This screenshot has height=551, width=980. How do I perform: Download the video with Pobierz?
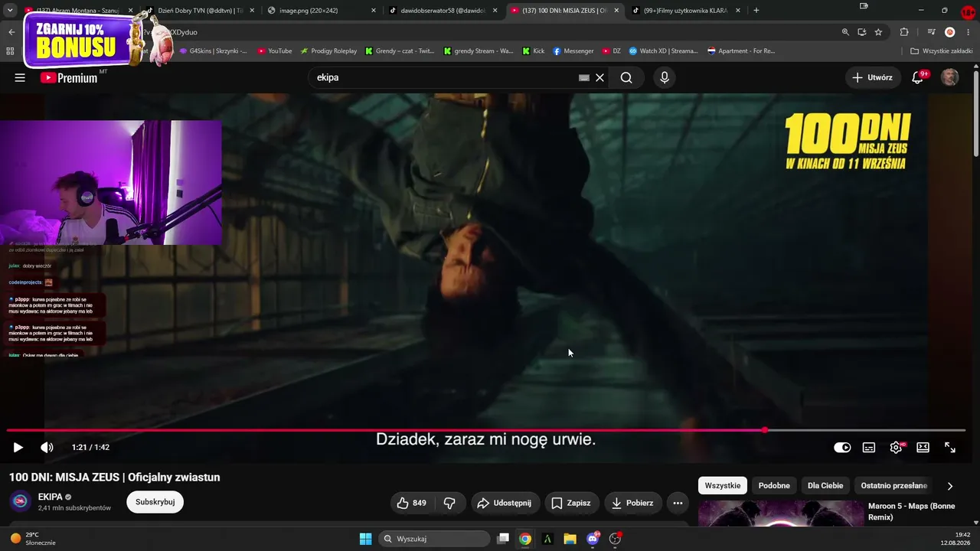pyautogui.click(x=632, y=503)
